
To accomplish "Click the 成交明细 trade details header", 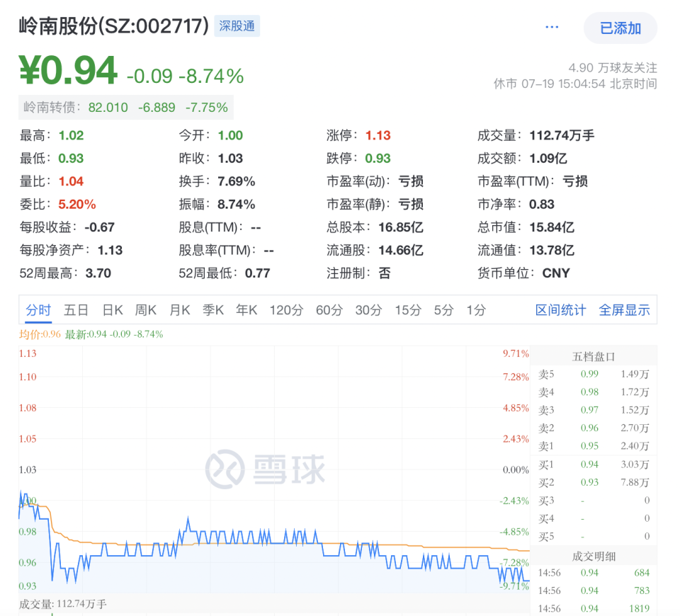I will pyautogui.click(x=594, y=557).
